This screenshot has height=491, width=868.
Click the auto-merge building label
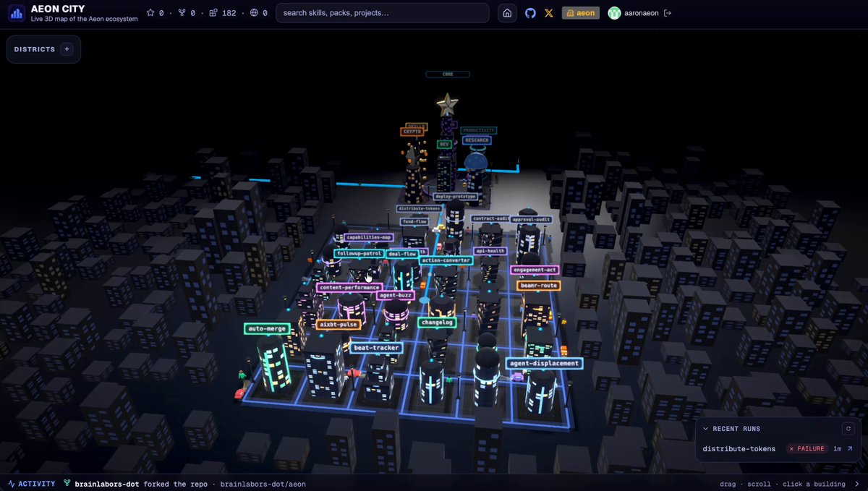[x=267, y=328]
